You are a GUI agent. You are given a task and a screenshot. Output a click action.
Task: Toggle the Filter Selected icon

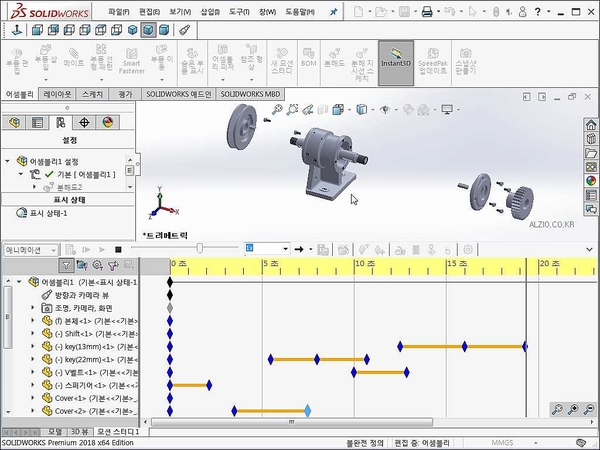tap(113, 265)
